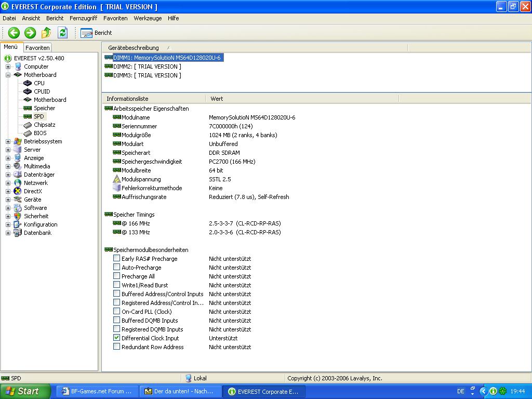Toggle Buffered DQMB Inputs checkbox
Viewport: 532px width, 399px height.
tap(116, 320)
